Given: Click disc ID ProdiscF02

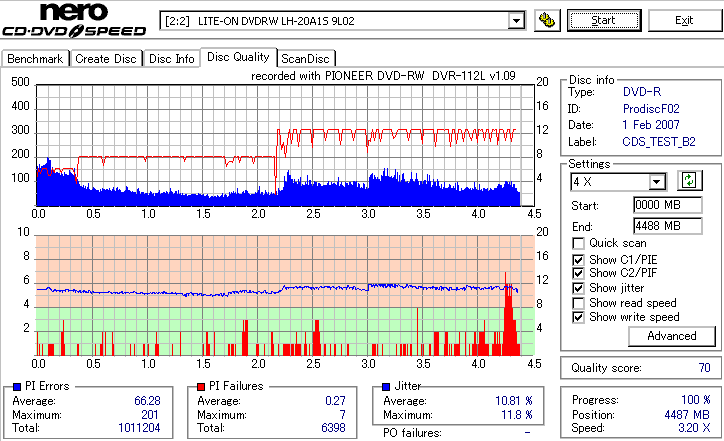Looking at the screenshot, I should coord(651,109).
